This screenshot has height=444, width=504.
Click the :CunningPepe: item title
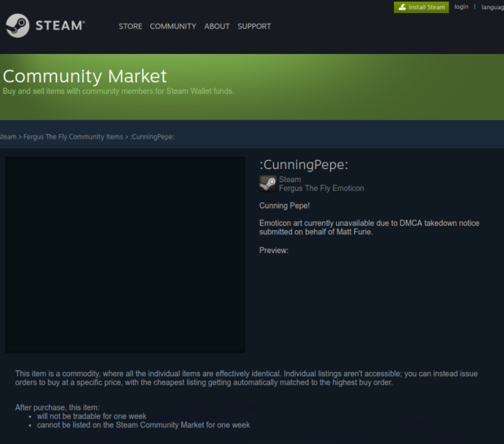click(303, 165)
